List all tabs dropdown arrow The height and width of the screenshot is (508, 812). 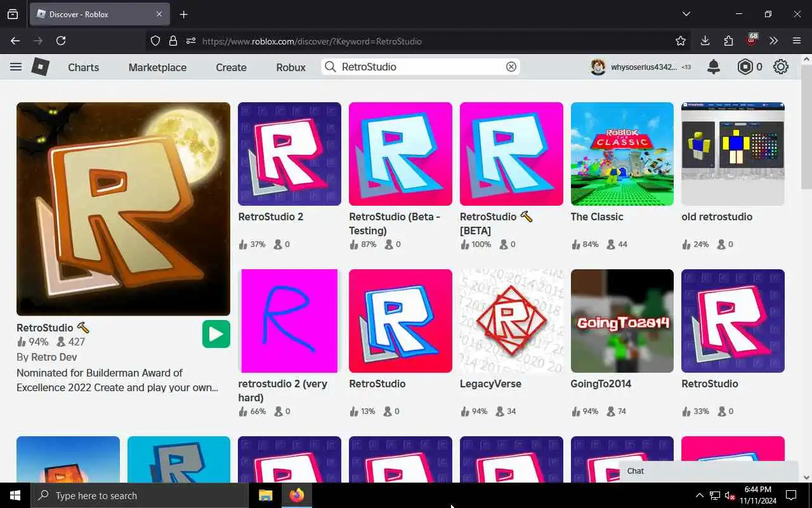686,14
